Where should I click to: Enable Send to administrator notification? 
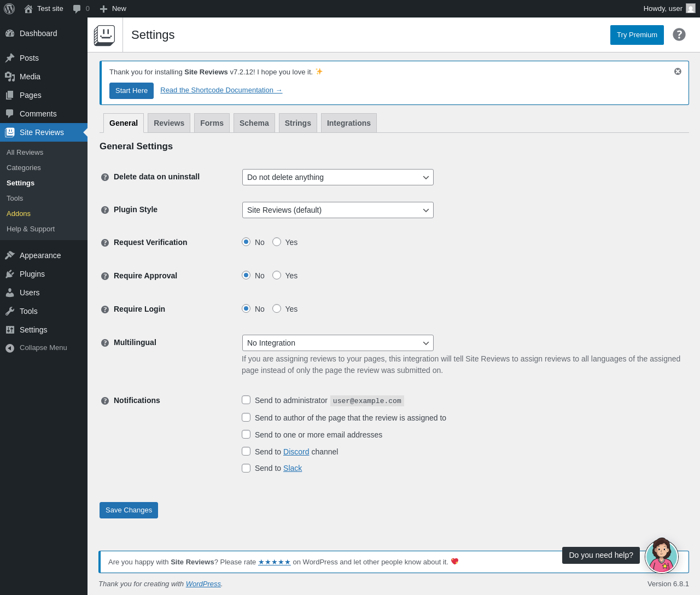click(246, 400)
